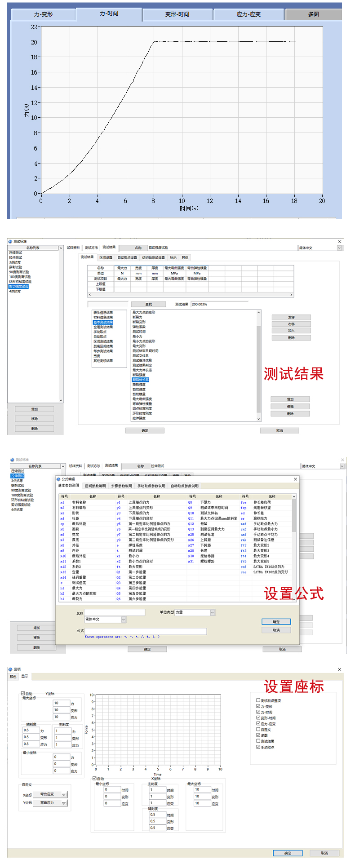Screen dimensions: 355x868
Task: Expand the X坐标 弯曲应变 dropdown
Action: coord(64,795)
